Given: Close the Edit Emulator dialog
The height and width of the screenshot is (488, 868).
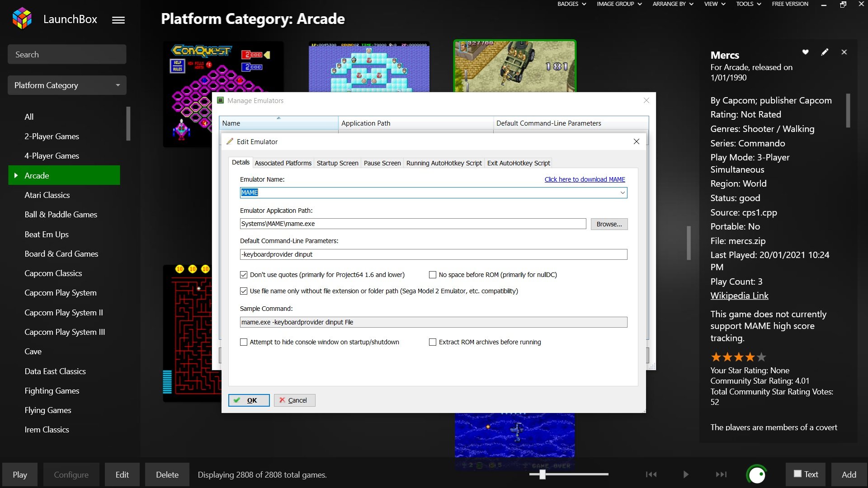Looking at the screenshot, I should point(637,141).
